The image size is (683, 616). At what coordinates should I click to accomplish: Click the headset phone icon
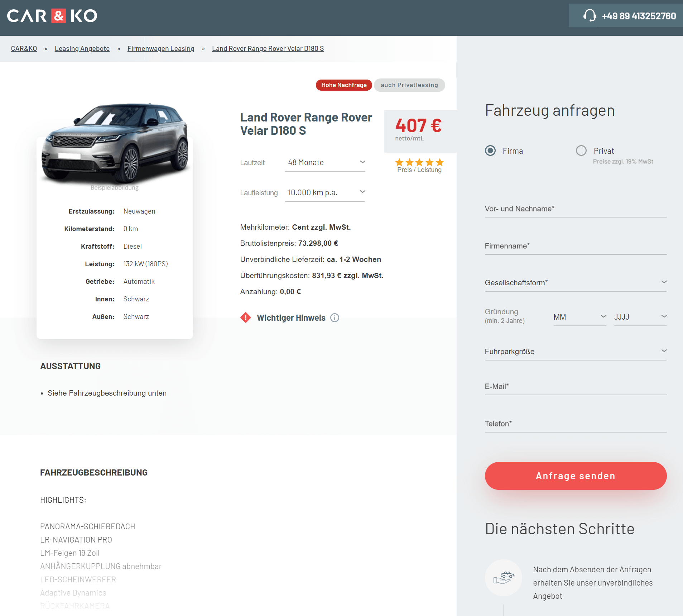tap(589, 15)
